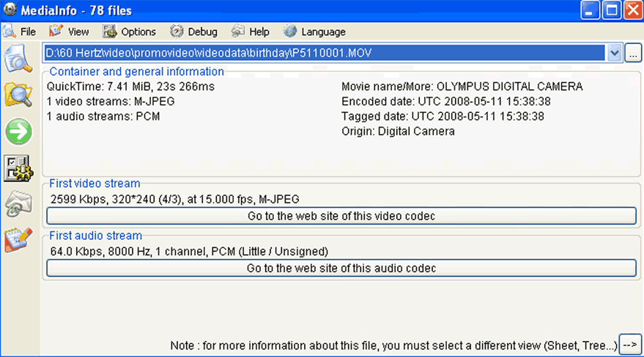Click the envelope contact icon in sidebar
The height and width of the screenshot is (357, 644).
coord(18,204)
